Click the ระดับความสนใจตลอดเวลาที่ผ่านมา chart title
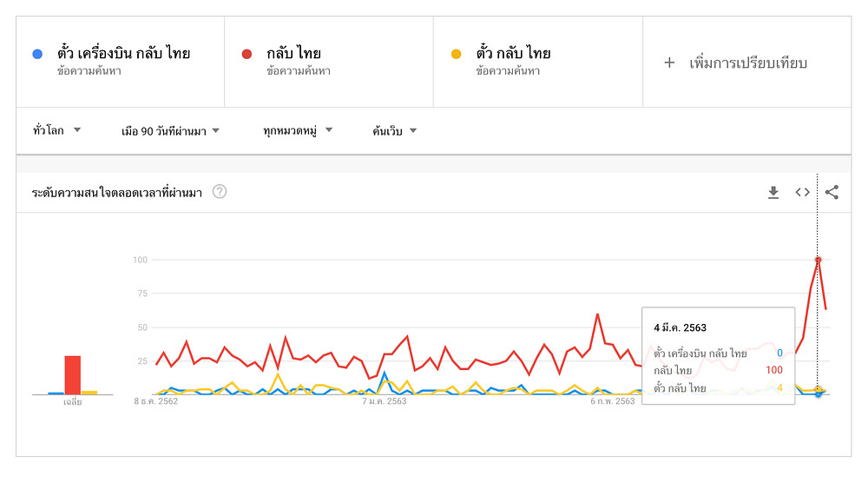This screenshot has height=489, width=868. 116,193
